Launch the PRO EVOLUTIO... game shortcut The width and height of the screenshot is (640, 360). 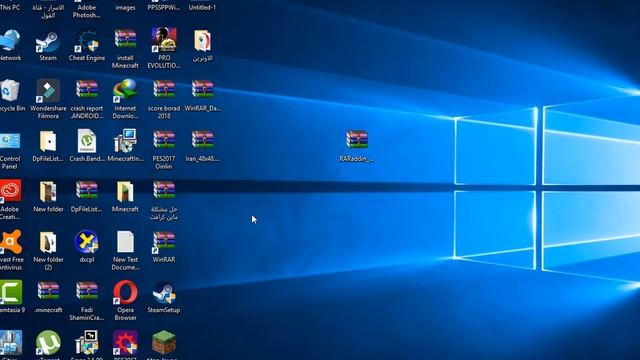(x=164, y=40)
